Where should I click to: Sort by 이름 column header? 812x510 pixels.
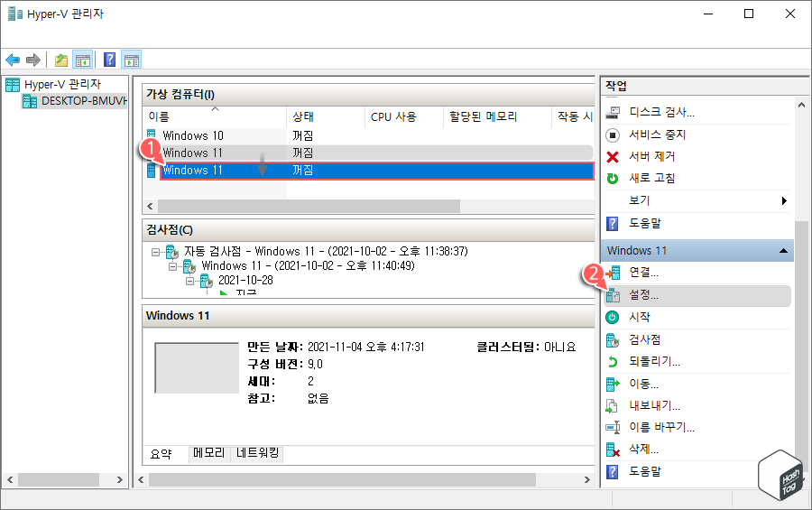tap(215, 116)
